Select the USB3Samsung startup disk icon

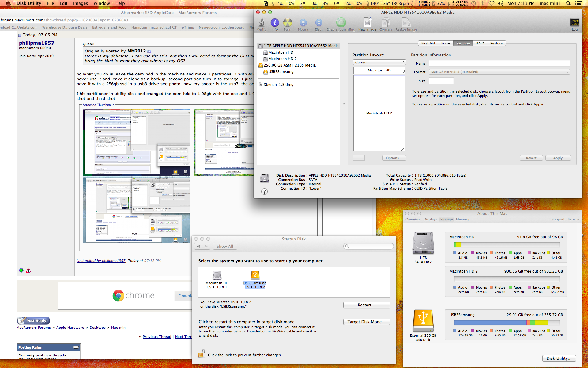(255, 275)
